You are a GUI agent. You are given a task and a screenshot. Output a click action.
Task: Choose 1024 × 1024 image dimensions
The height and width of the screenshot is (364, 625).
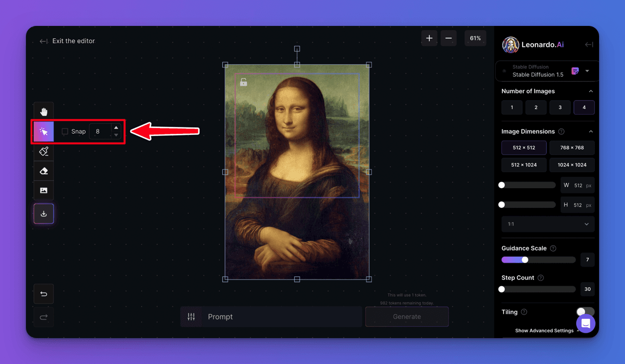(572, 165)
